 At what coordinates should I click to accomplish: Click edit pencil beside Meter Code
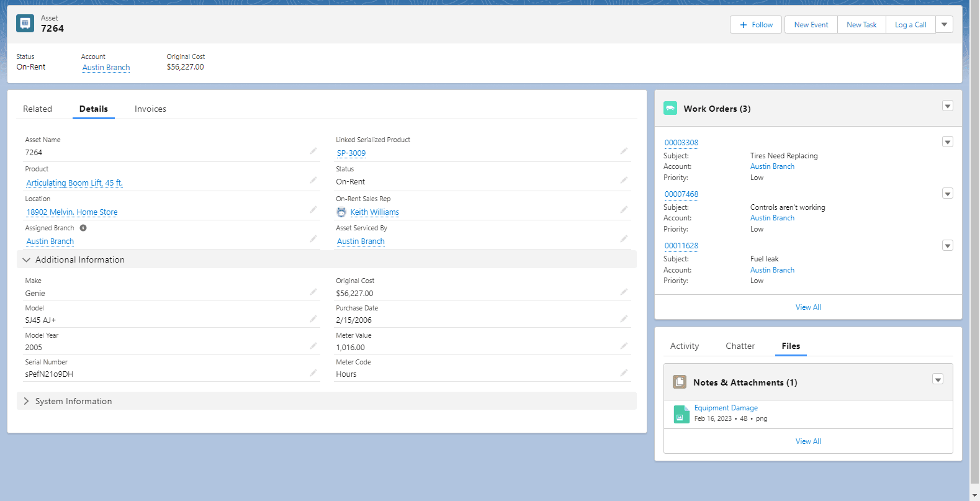click(624, 372)
